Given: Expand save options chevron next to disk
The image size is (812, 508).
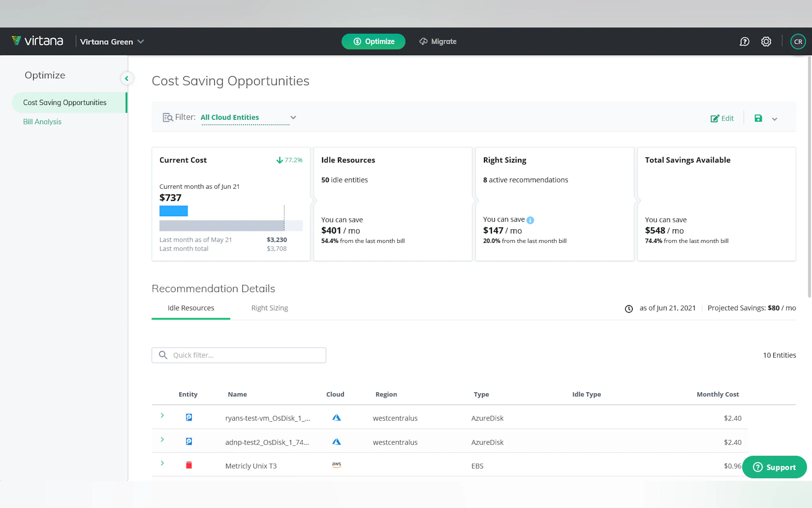Looking at the screenshot, I should click(x=774, y=119).
